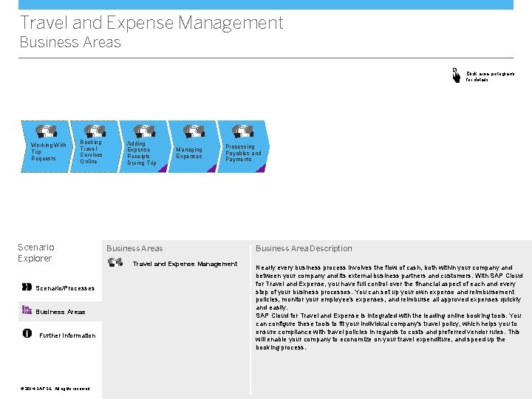532x399 pixels.
Task: Click the 'Adding Expense Receipts During Trip' label
Action: 141,153
